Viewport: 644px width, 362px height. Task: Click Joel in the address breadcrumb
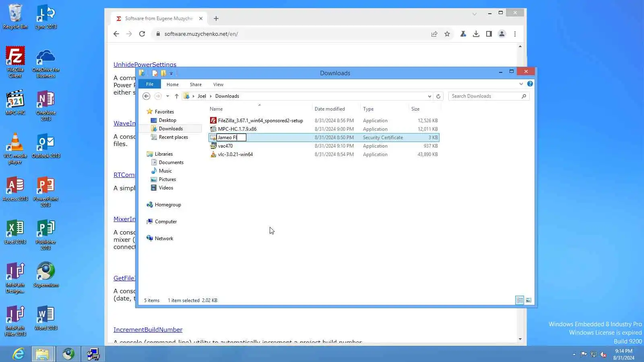click(202, 96)
